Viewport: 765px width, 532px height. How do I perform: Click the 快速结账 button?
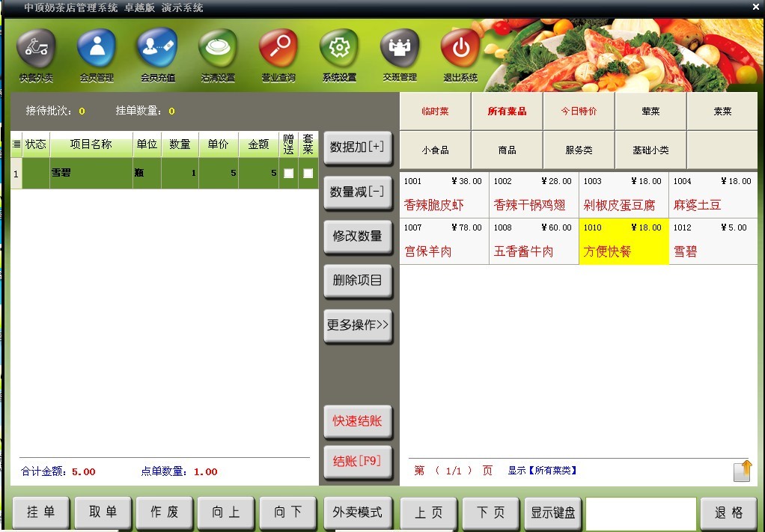click(358, 421)
